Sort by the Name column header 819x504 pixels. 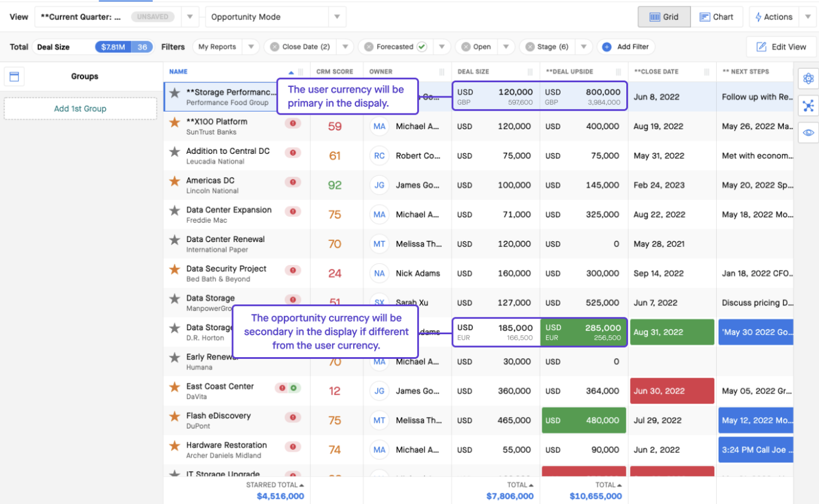(178, 72)
